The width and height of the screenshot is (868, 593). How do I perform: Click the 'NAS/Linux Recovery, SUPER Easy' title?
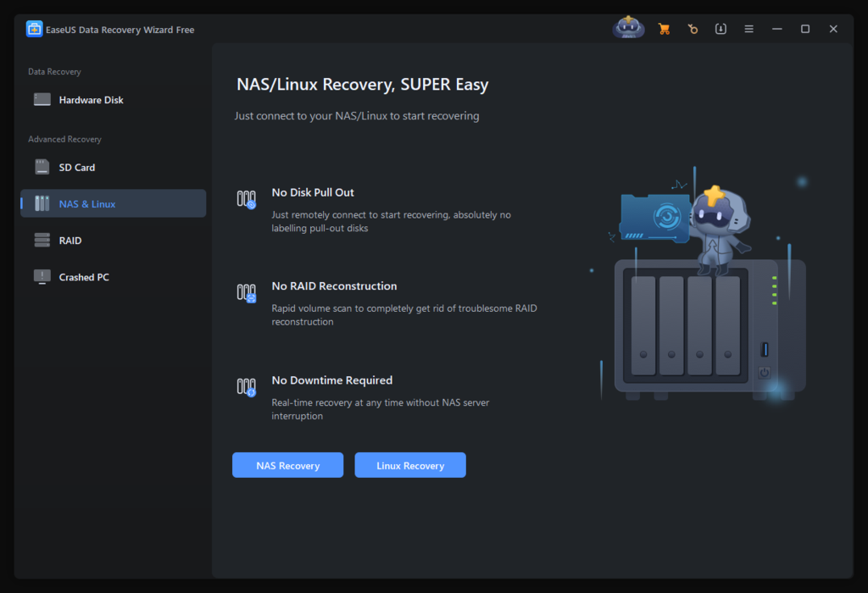tap(363, 85)
